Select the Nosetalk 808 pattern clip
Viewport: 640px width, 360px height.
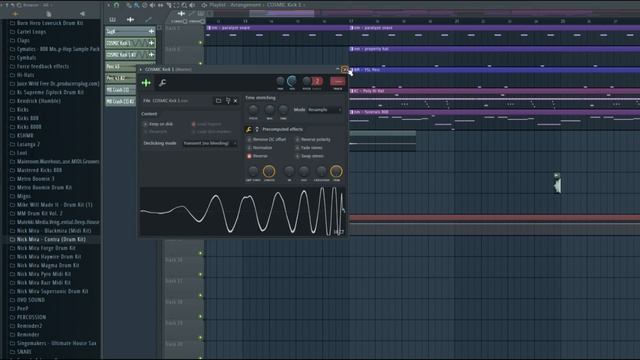click(x=494, y=112)
